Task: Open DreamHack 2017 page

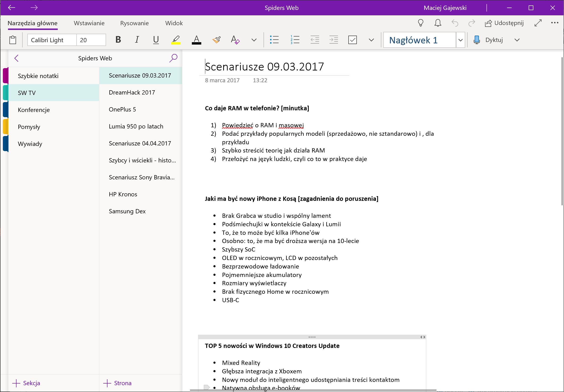Action: pyautogui.click(x=140, y=92)
